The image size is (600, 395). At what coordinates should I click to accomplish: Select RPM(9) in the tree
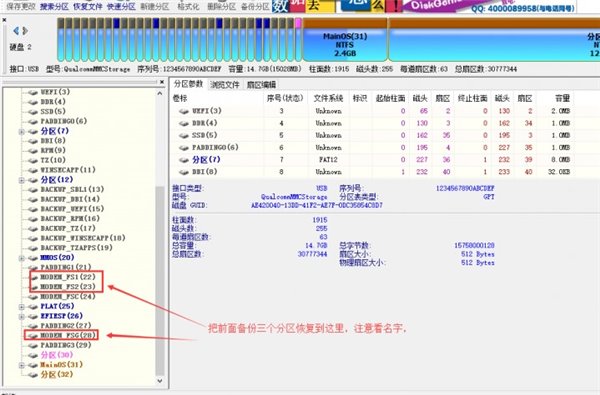point(53,150)
